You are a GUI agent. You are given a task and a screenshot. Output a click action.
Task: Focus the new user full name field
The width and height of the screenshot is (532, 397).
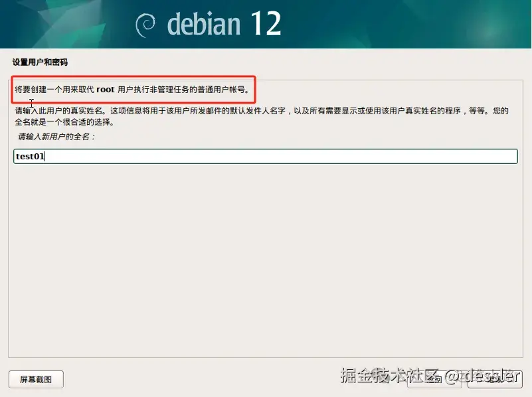tap(266, 156)
